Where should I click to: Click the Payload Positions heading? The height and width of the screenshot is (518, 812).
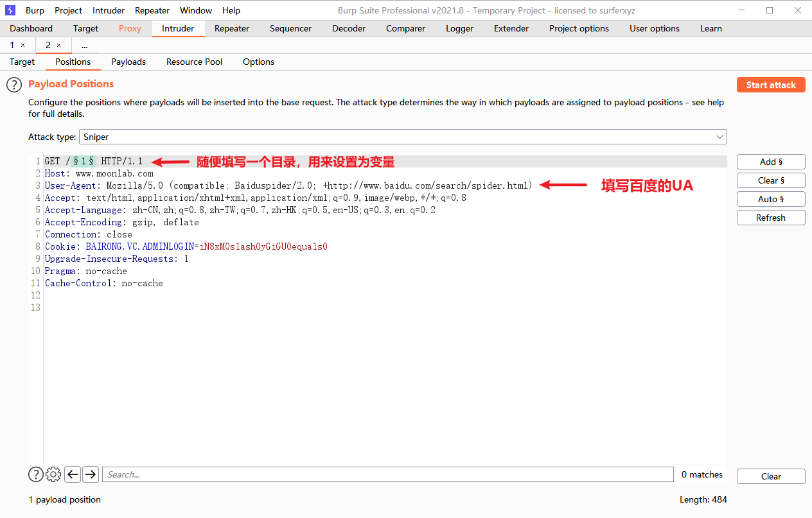pyautogui.click(x=71, y=84)
